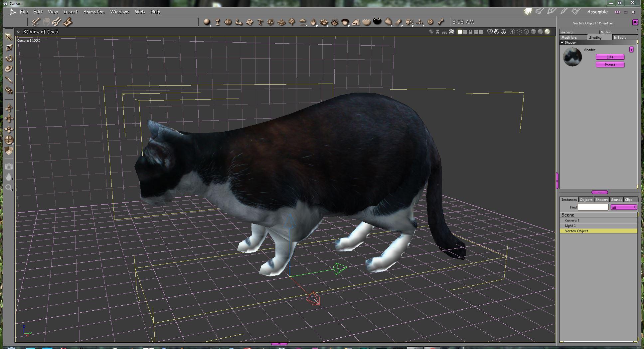Screen dimensions: 644x349
Task: Open the Shader options dropdown arrow
Action: (631, 49)
